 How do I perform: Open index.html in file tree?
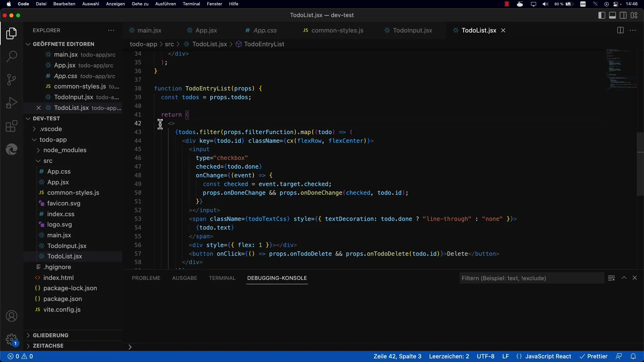click(58, 278)
